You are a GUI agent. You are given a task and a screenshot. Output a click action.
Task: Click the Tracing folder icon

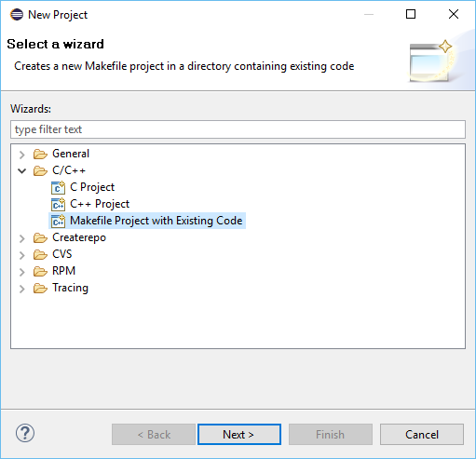point(40,288)
